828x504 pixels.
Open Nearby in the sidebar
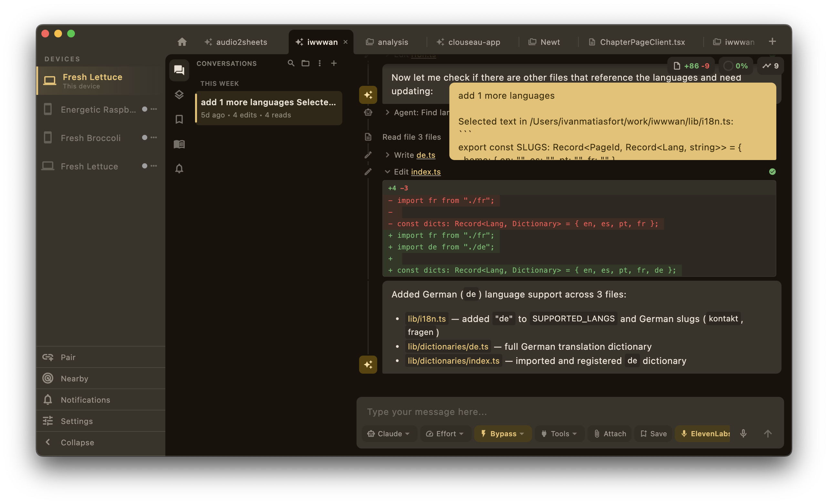point(101,378)
